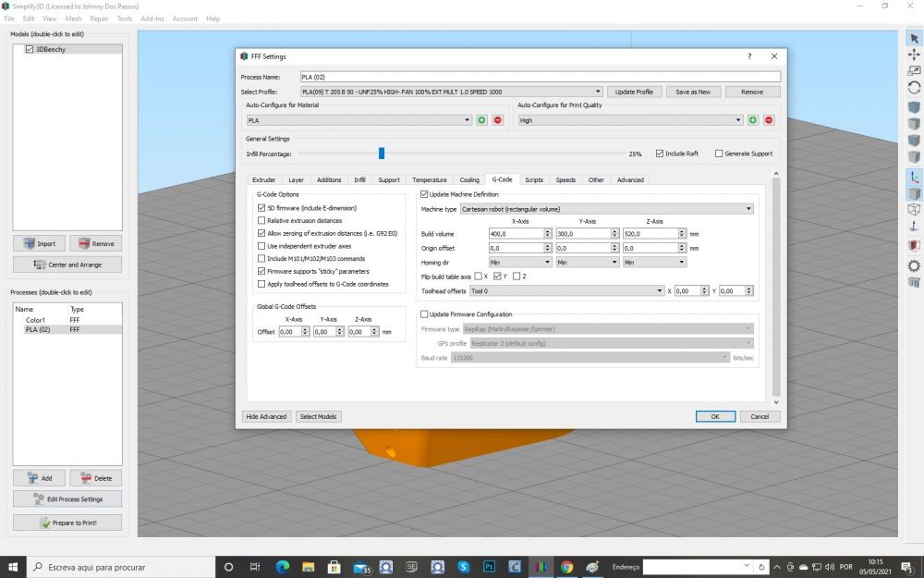Add a new print quality preset
This screenshot has height=578, width=924.
coord(753,120)
